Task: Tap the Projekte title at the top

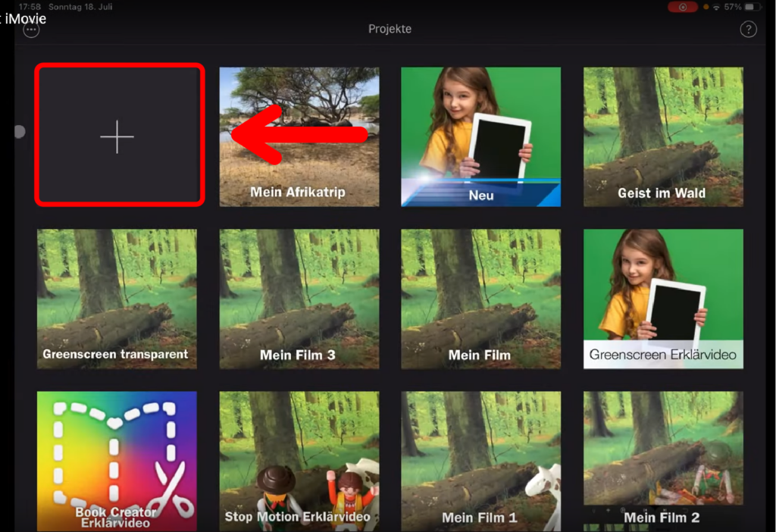Action: point(390,30)
